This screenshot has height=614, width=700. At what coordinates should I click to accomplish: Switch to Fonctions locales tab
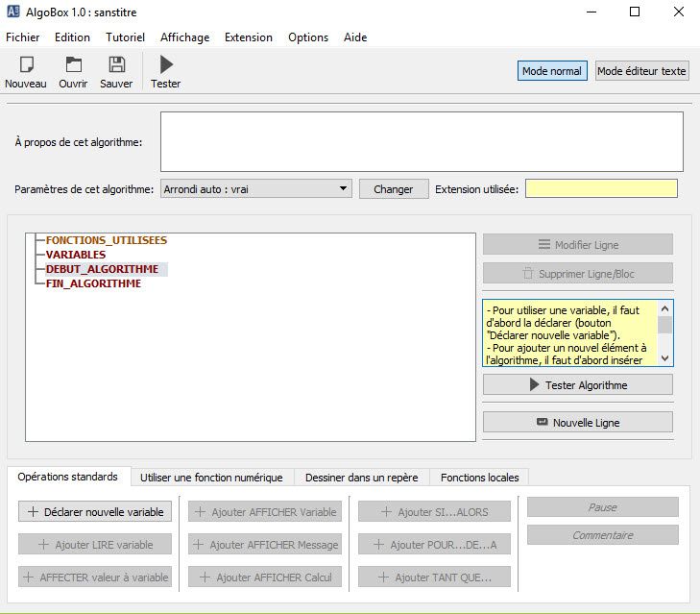click(479, 478)
